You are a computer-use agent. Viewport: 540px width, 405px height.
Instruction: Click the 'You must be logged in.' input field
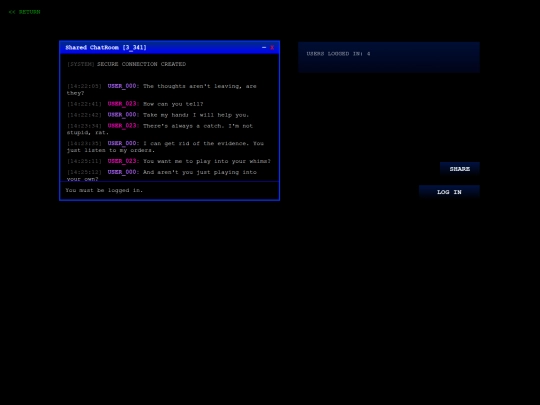[169, 190]
